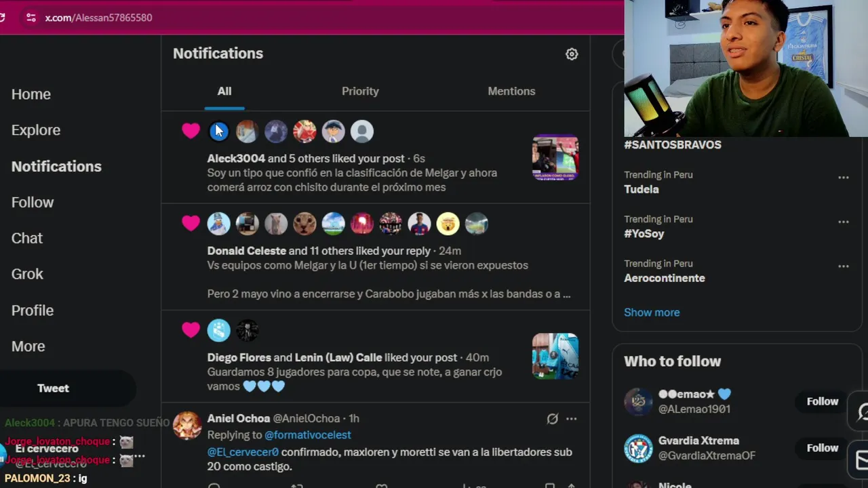This screenshot has width=868, height=488.
Task: Click Gvardia Xtrema's profile avatar
Action: [638, 448]
